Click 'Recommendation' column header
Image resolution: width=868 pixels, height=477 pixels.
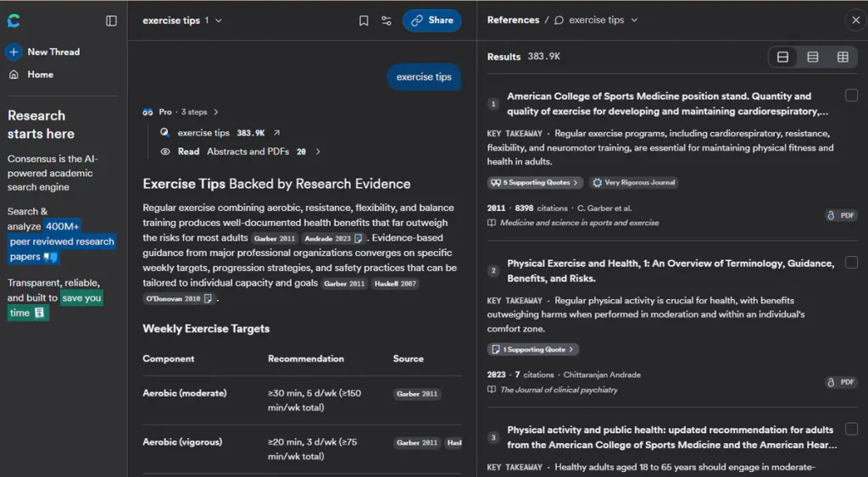(306, 358)
